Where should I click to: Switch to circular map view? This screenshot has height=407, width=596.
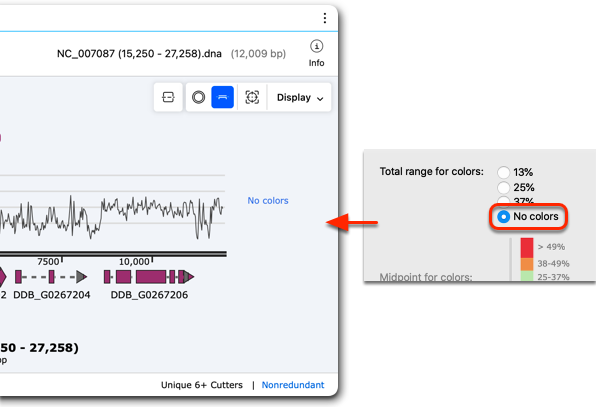click(x=198, y=97)
